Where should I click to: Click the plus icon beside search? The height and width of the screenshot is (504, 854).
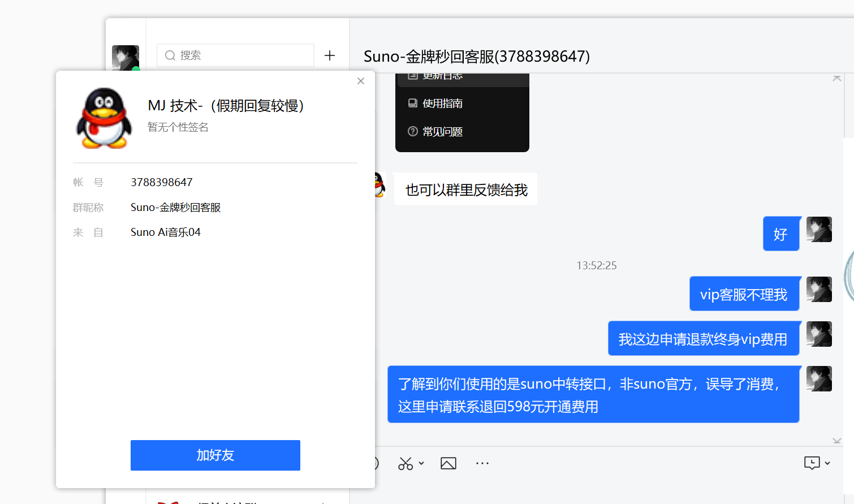[330, 55]
